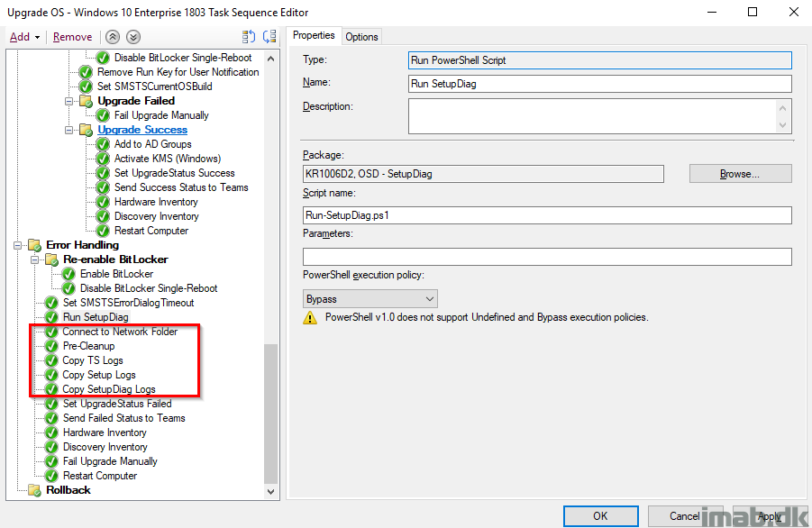
Task: Click the check icon beside Activate KMS (Windows)
Action: point(103,159)
